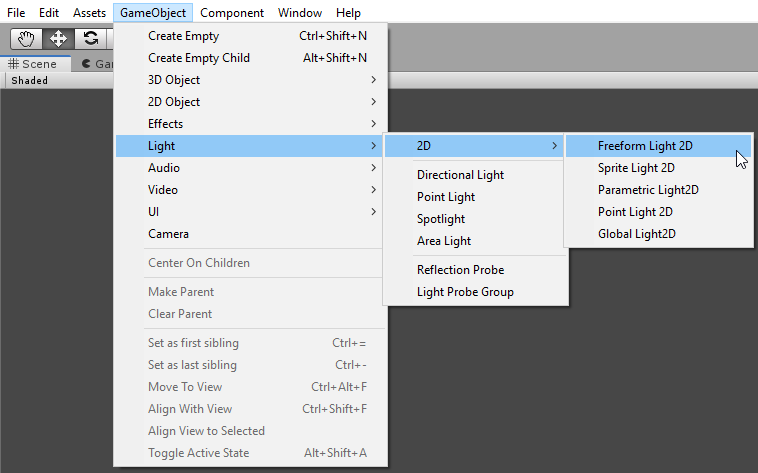The width and height of the screenshot is (758, 473).
Task: Open the Component menu
Action: click(232, 13)
